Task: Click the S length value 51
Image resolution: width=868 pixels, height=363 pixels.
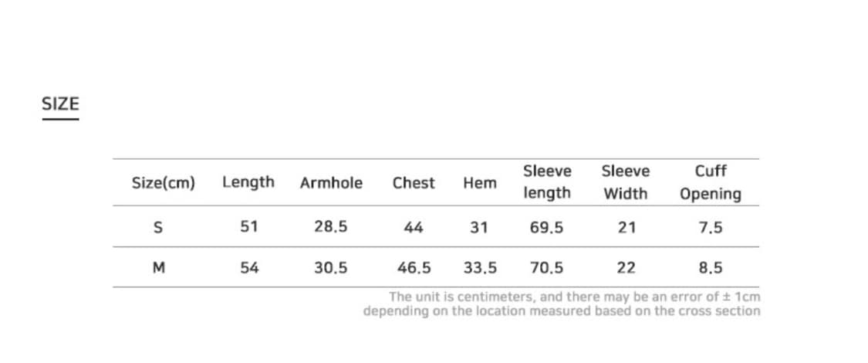Action: [249, 227]
